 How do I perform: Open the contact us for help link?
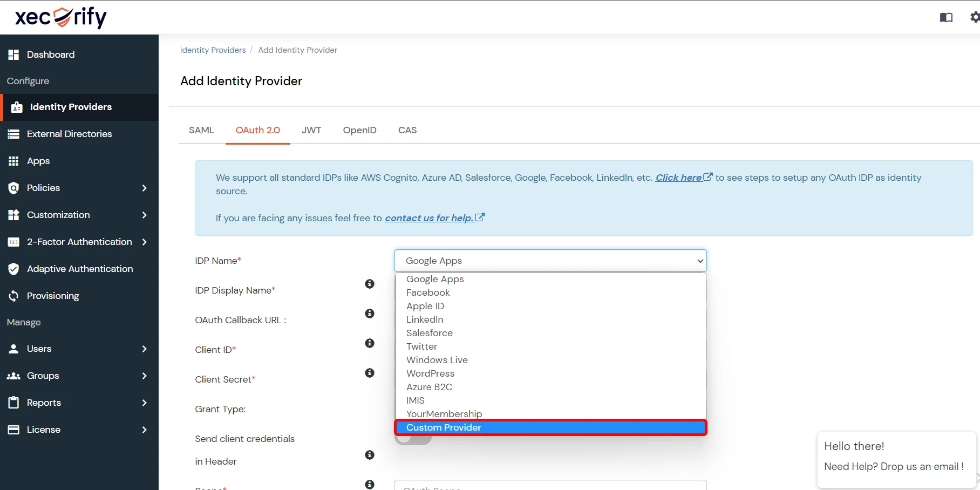[434, 218]
